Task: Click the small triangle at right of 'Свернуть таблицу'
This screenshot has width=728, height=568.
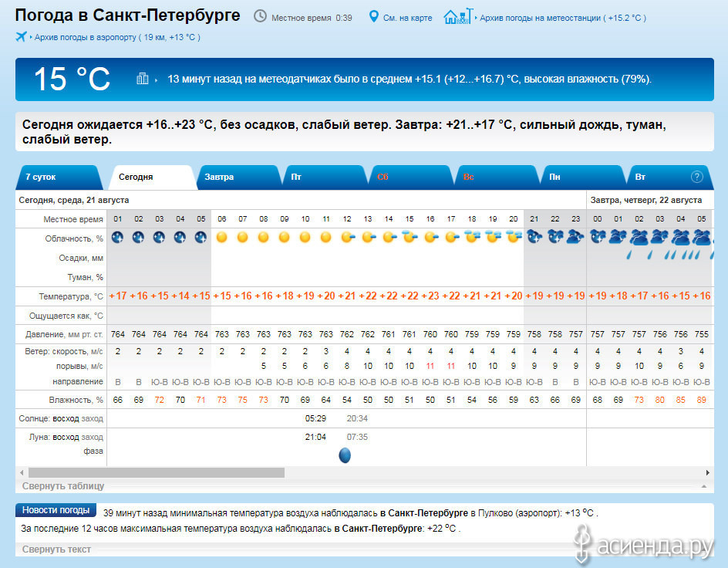Action: (704, 486)
